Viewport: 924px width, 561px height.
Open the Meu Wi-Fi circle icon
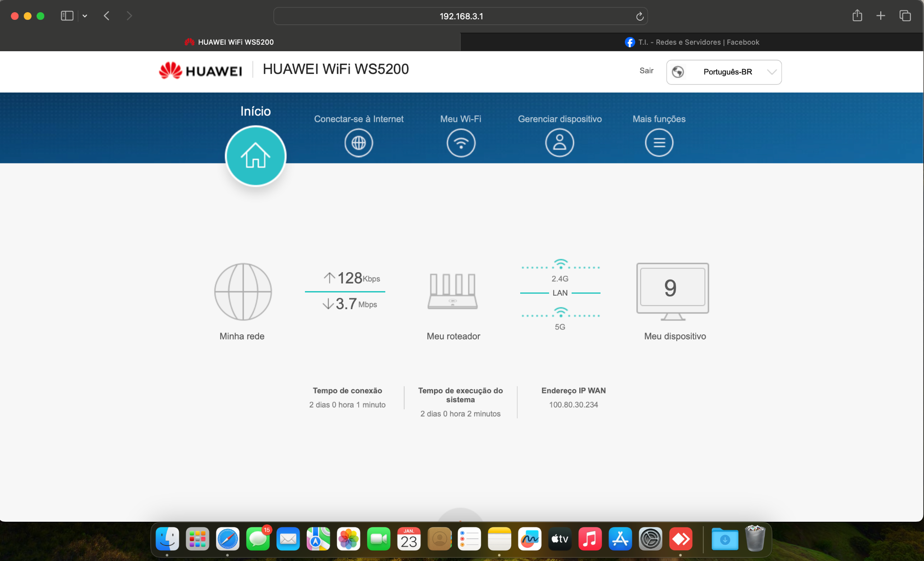pyautogui.click(x=461, y=143)
